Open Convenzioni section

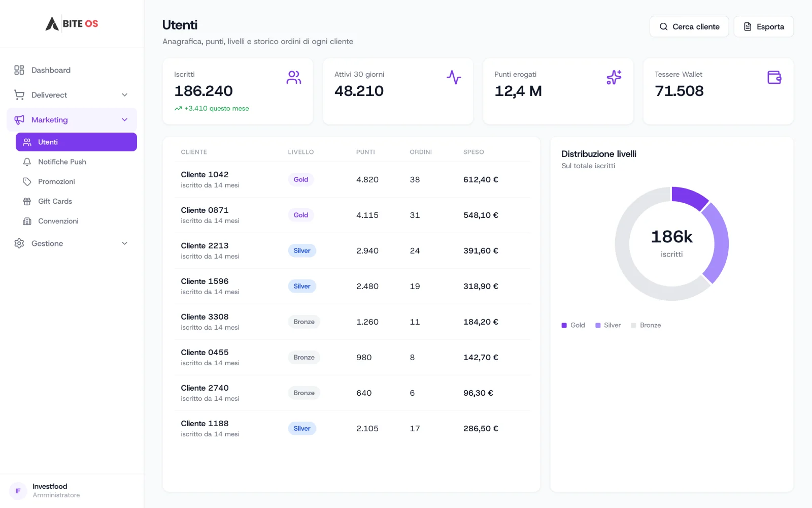pos(76,221)
